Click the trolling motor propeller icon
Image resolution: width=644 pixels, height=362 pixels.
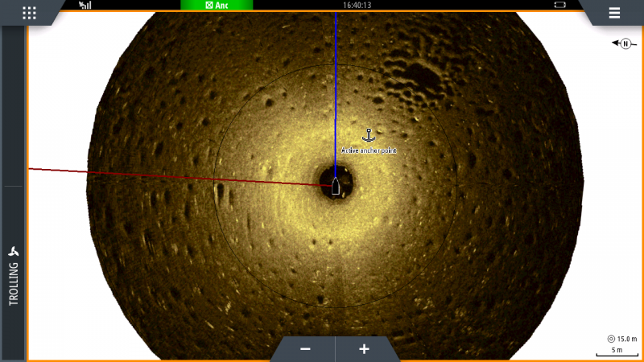click(x=13, y=251)
